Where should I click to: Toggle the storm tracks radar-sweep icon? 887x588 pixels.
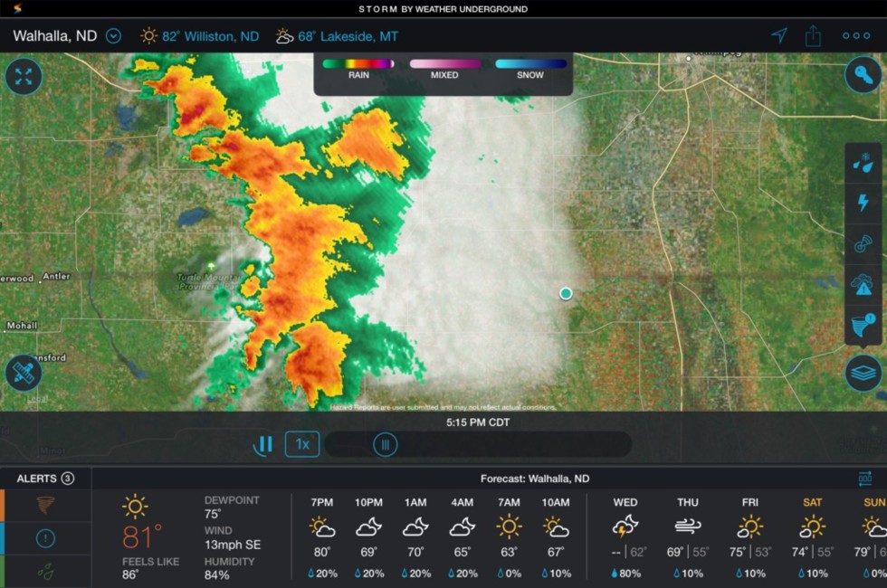pyautogui.click(x=863, y=244)
